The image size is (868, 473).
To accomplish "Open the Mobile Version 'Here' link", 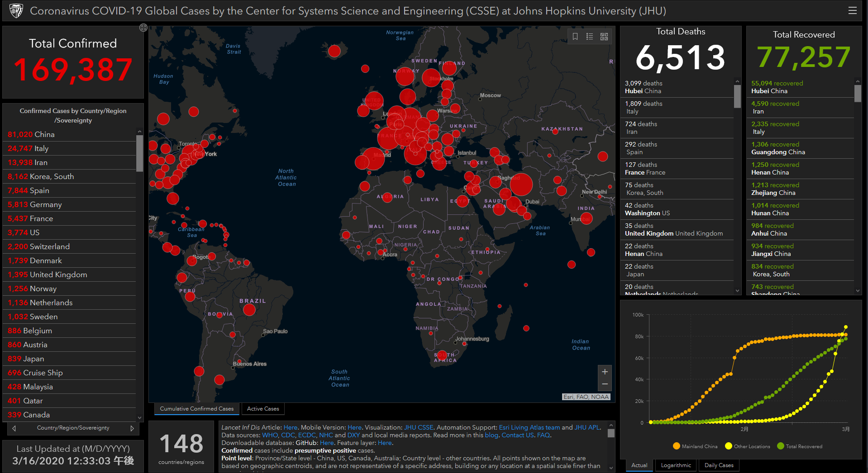I will point(354,427).
